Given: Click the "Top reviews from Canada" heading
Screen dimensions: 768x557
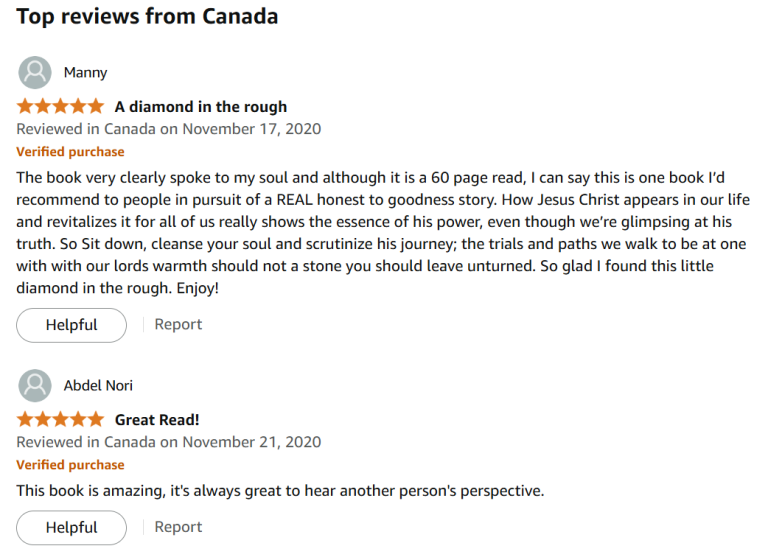Looking at the screenshot, I should pyautogui.click(x=147, y=17).
